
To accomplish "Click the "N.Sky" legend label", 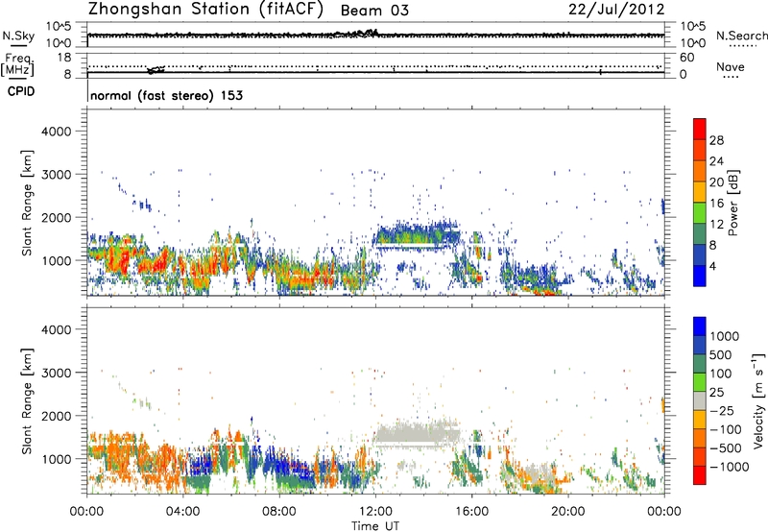I will (18, 36).
